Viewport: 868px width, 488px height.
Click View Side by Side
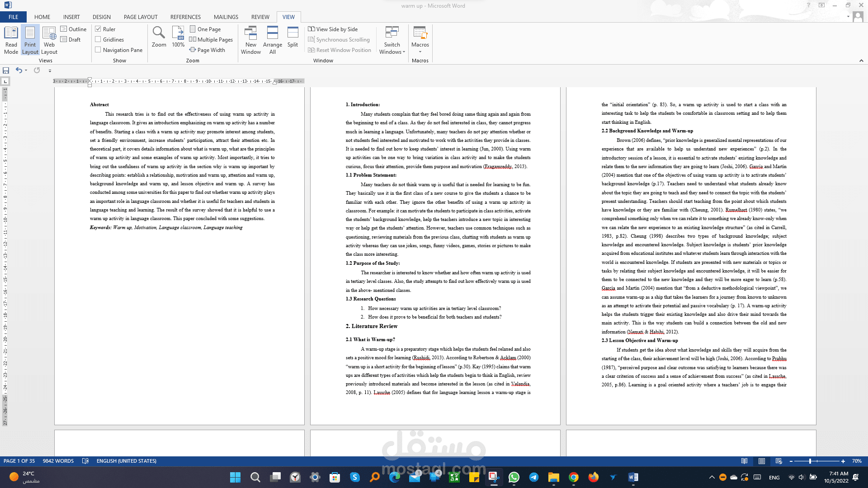333,29
